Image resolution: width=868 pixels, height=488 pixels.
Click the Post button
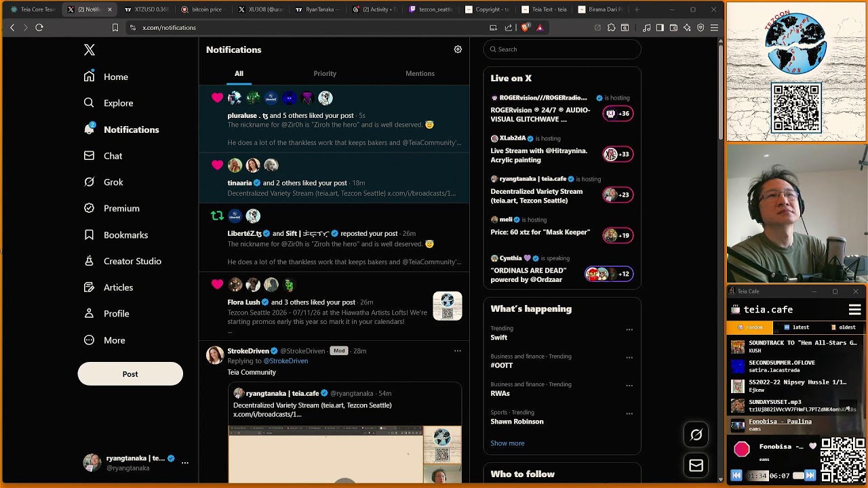point(130,374)
